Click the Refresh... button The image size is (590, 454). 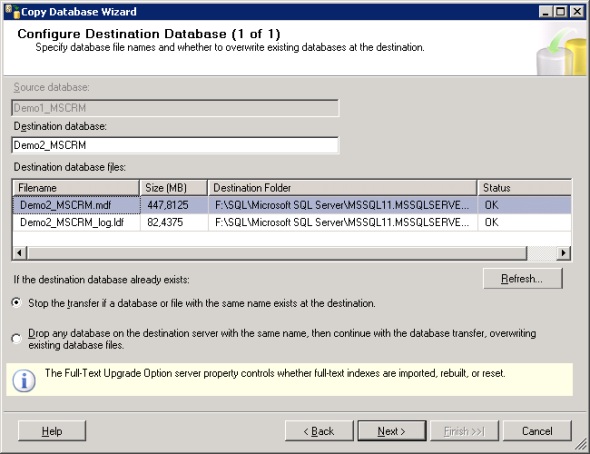coord(523,279)
